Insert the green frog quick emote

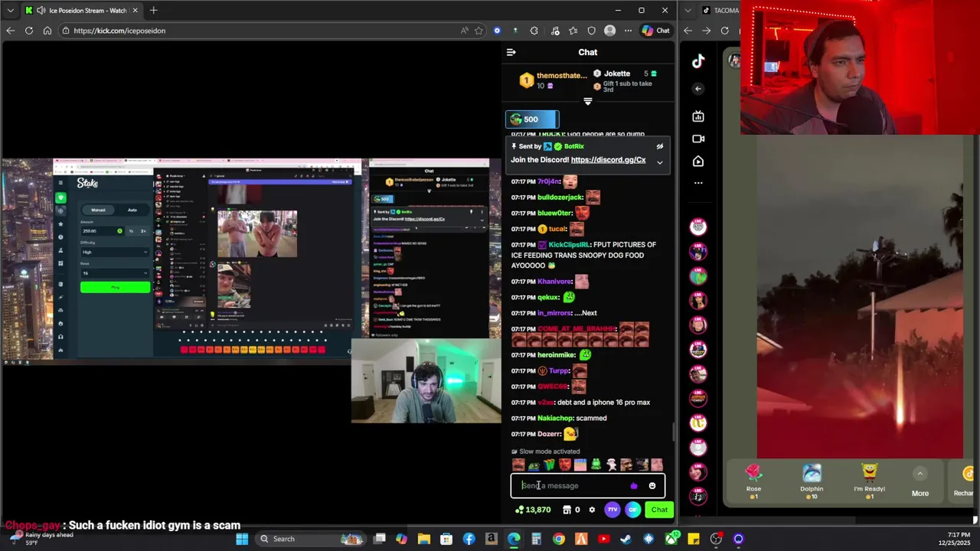coord(596,465)
